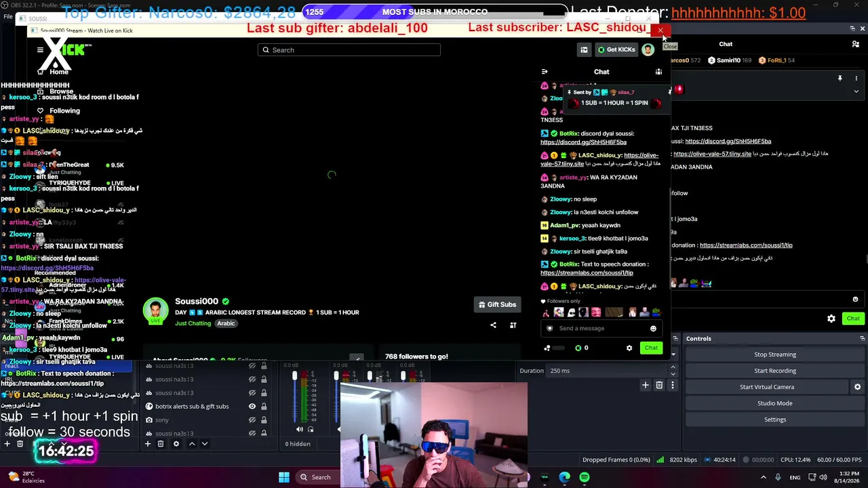Click the user management icon in OBS Chat header
868x488 pixels.
click(856, 44)
